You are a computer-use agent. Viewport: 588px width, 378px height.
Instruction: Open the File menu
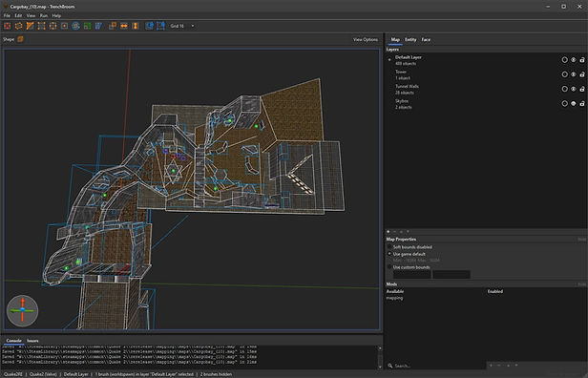[x=7, y=15]
